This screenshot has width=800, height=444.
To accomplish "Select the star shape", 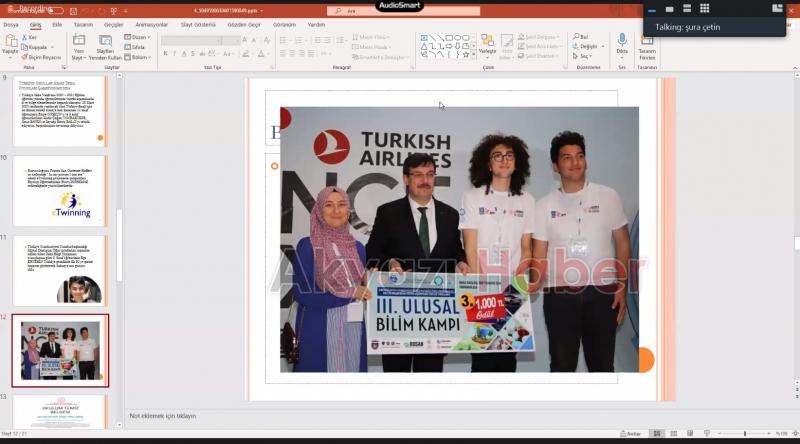I will 466,55.
